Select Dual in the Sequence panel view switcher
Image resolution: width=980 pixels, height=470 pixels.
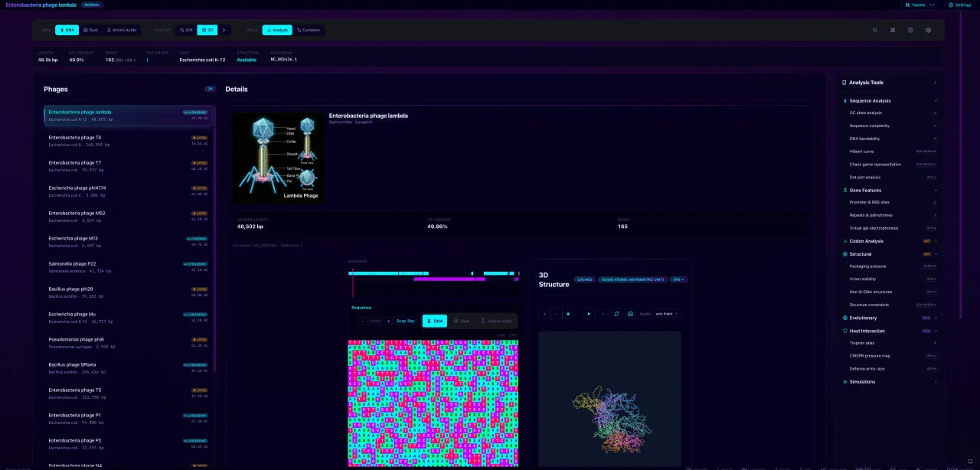(x=461, y=321)
